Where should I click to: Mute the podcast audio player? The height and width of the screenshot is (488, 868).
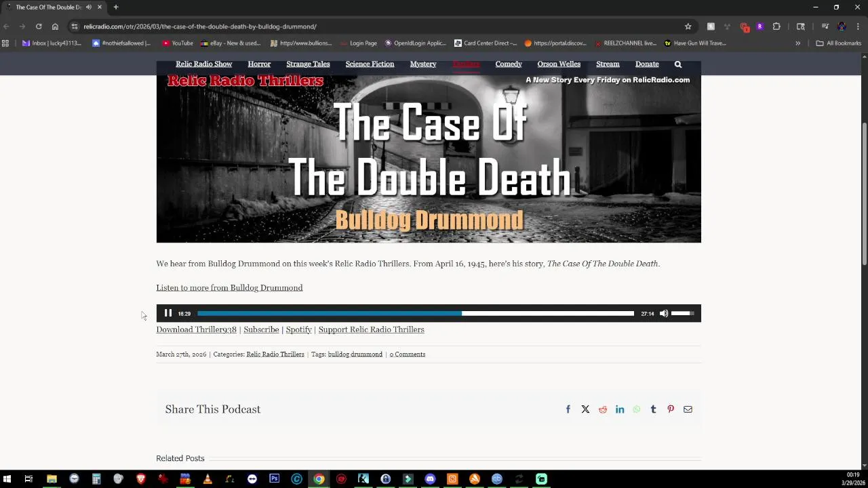point(664,313)
